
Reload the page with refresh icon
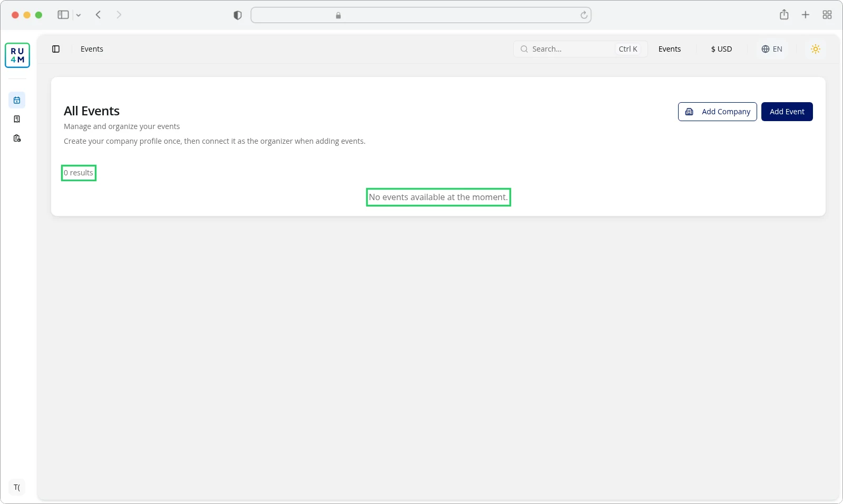pos(584,15)
